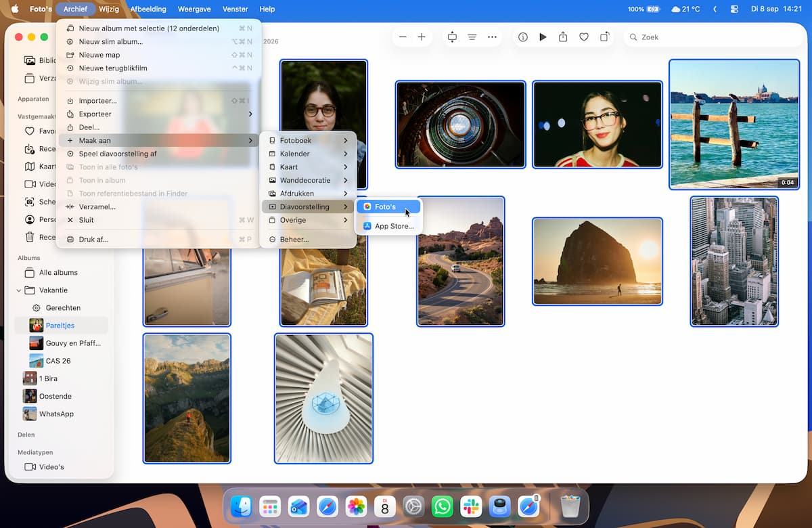This screenshot has height=528, width=812.
Task: Open the WhatsApp album in sidebar
Action: click(x=61, y=414)
